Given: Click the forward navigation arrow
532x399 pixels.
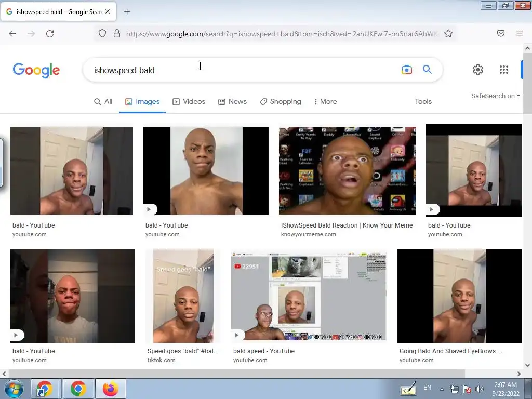Looking at the screenshot, I should point(31,34).
